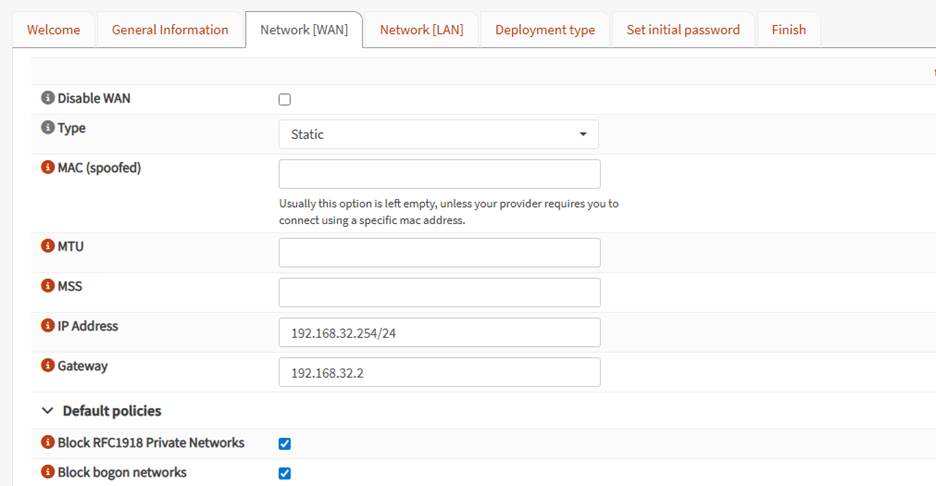The width and height of the screenshot is (936, 486).
Task: Uncheck Block RFC1918 Private Networks
Action: (285, 443)
